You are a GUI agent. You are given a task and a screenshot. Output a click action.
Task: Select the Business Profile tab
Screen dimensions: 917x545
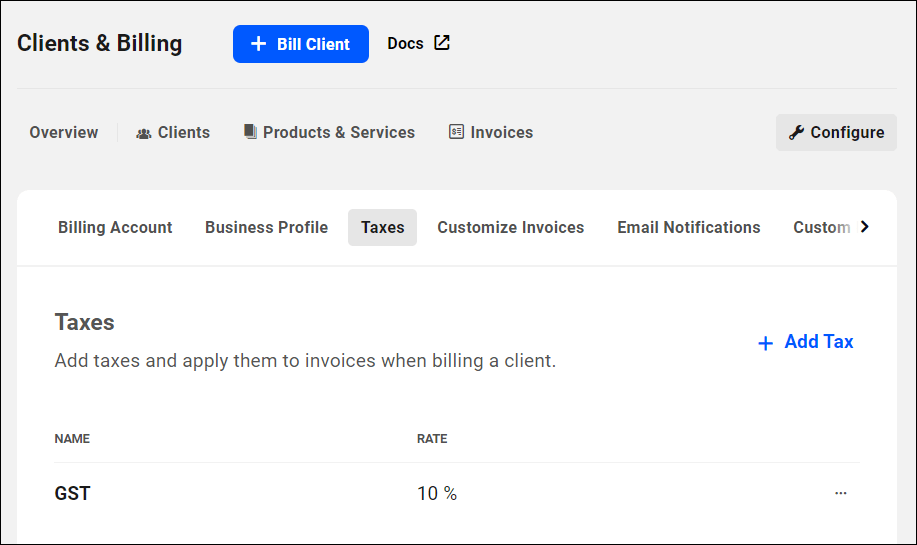[x=266, y=227]
